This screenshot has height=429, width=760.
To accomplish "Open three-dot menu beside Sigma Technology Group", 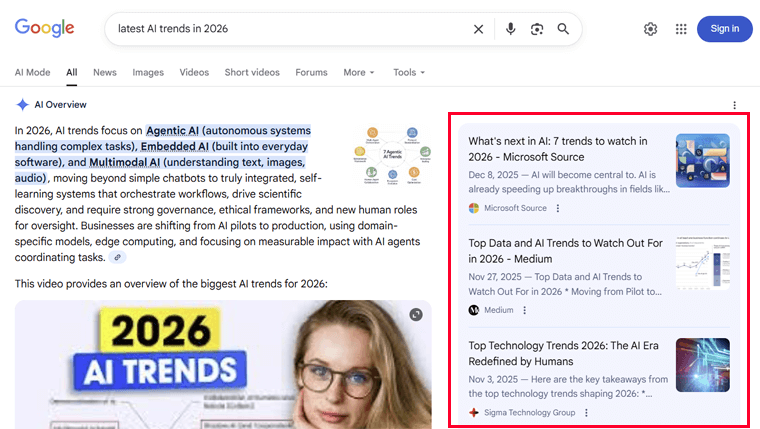I will coord(586,413).
